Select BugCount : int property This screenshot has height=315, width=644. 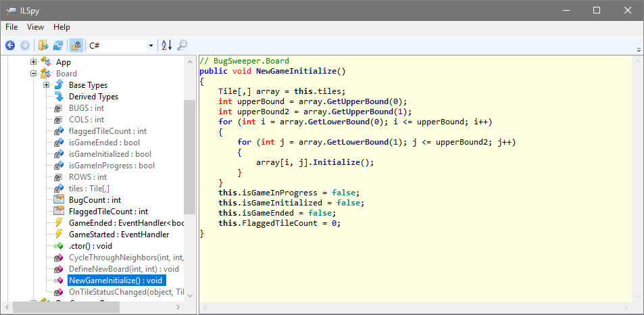pyautogui.click(x=95, y=200)
